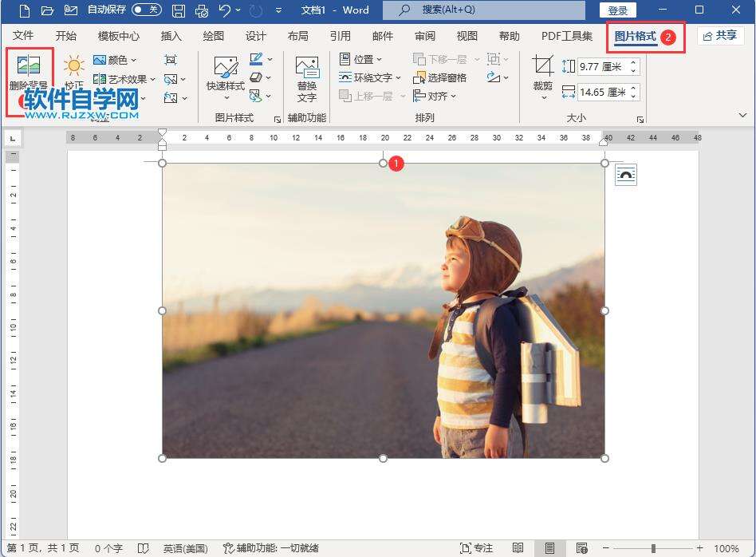Open the Artistic Effects (艺术效果) menu
This screenshot has height=557, width=756.
coord(124,79)
